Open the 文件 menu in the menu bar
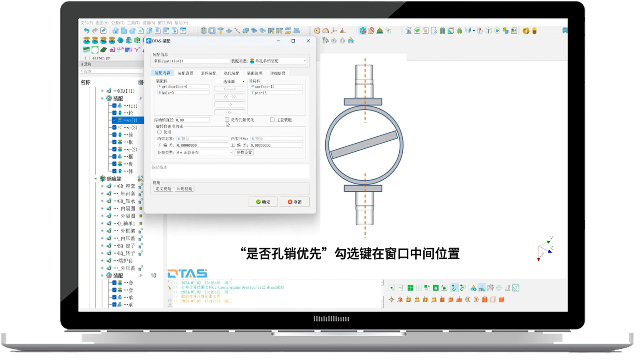 (x=87, y=23)
